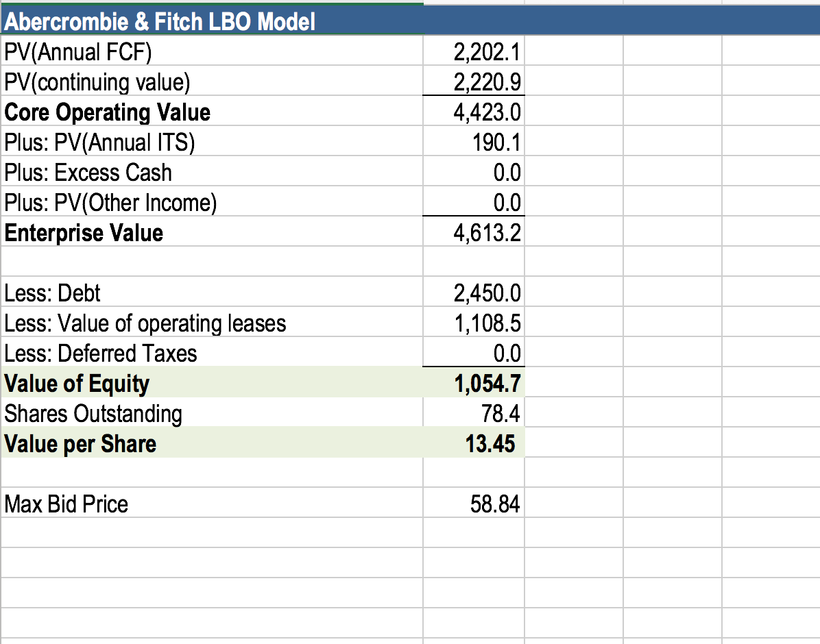Select the 4,613.2 value cell
This screenshot has height=644, width=820.
click(x=473, y=232)
